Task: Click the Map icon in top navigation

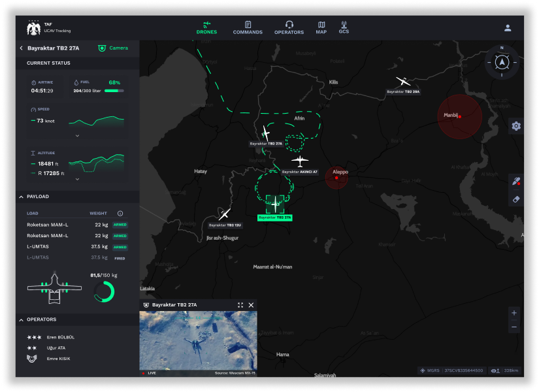Action: pyautogui.click(x=321, y=27)
